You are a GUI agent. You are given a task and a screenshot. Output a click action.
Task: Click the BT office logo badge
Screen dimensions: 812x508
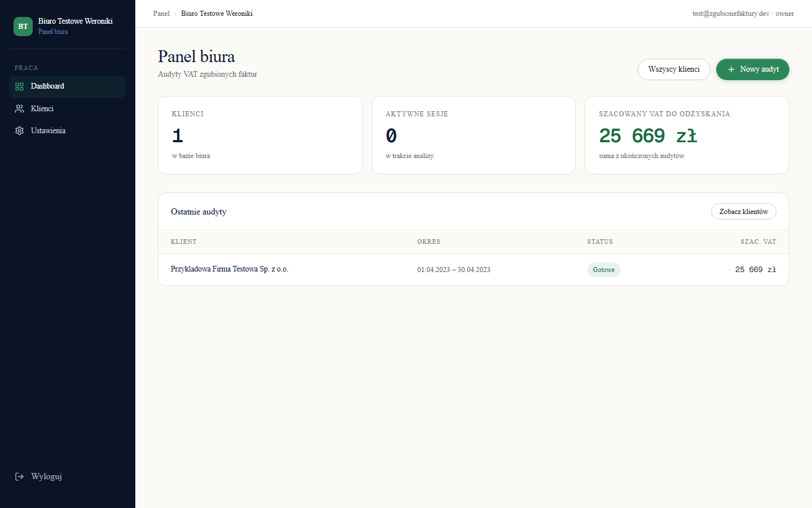tap(23, 27)
